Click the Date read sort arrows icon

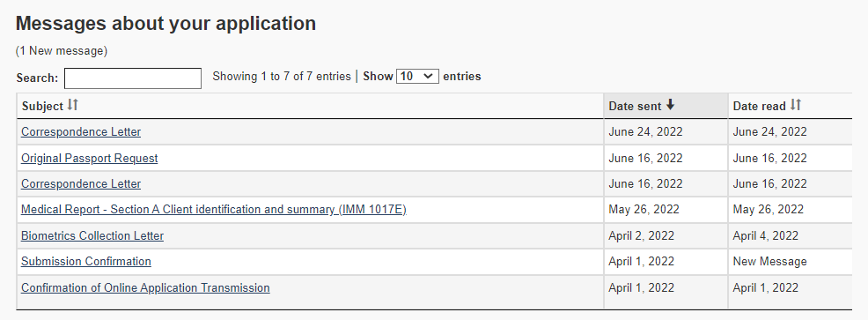tap(796, 105)
